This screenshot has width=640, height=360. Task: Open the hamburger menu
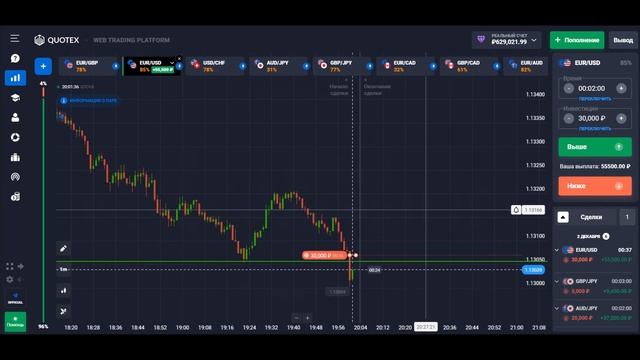pyautogui.click(x=15, y=38)
